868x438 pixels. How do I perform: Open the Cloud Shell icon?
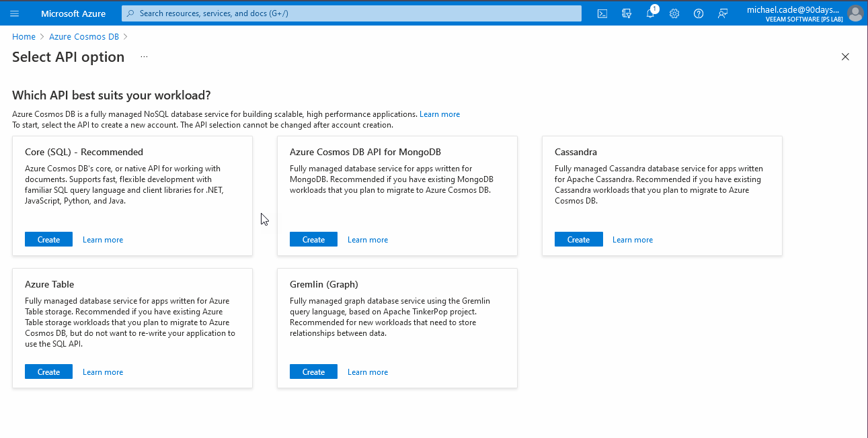602,13
